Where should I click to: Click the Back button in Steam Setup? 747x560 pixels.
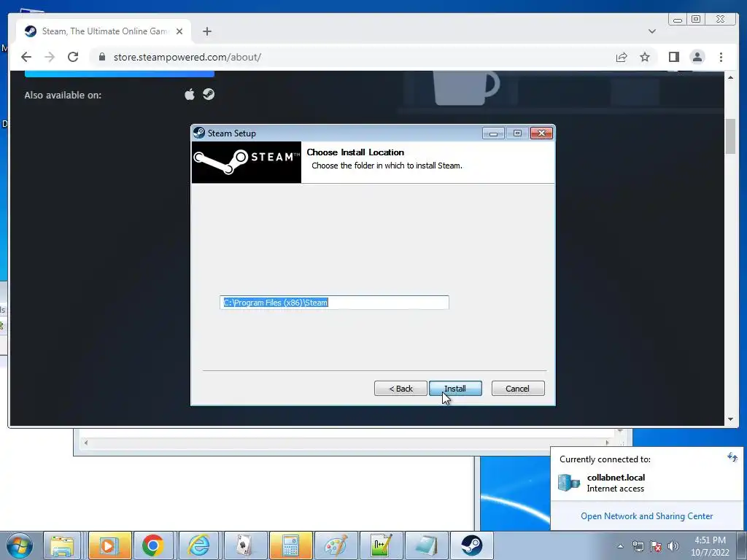[400, 389]
